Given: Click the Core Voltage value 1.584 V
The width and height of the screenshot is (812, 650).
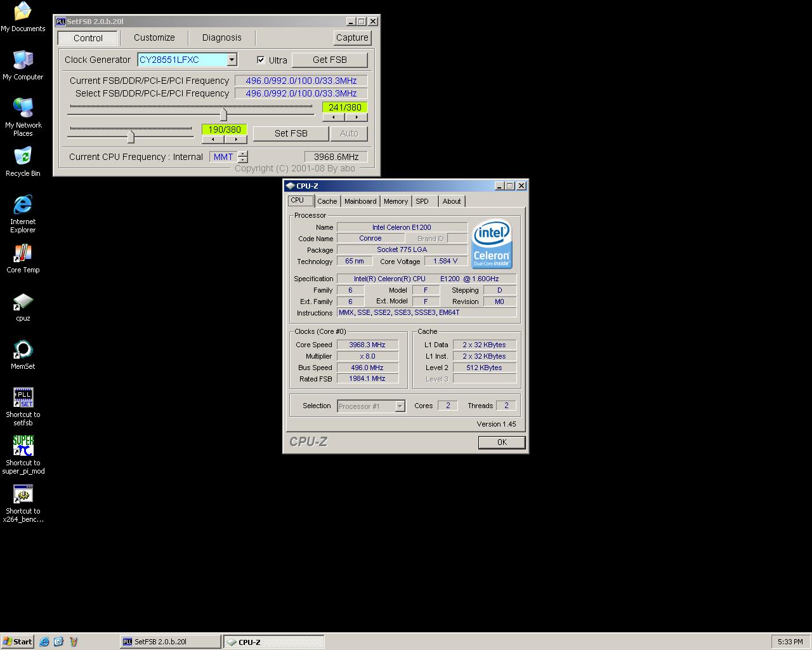Looking at the screenshot, I should [x=445, y=261].
